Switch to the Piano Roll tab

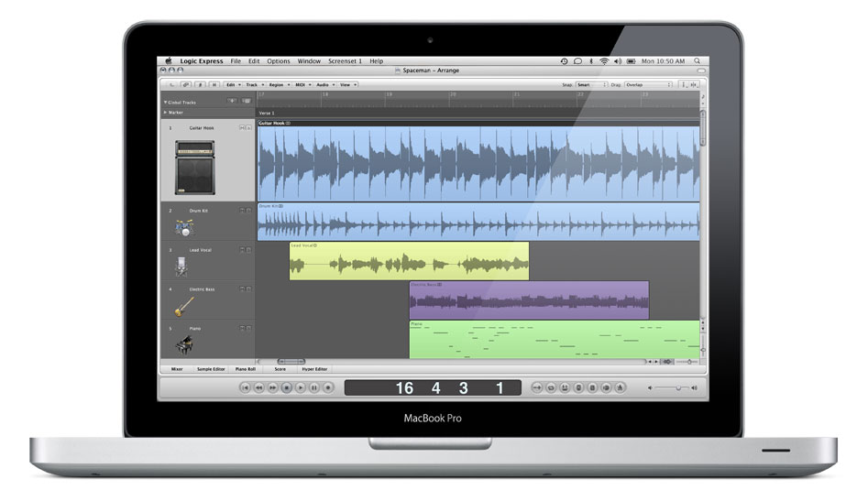(x=246, y=369)
